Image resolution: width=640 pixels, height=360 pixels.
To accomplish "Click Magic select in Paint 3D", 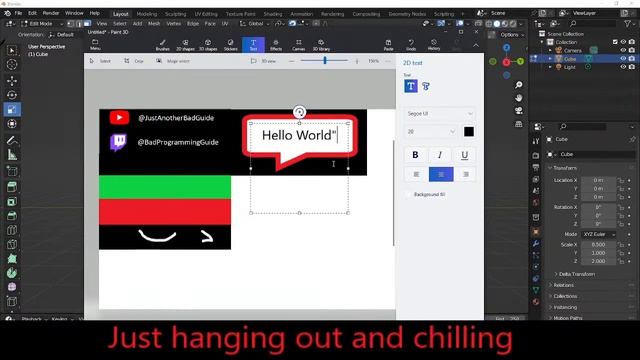I will point(173,61).
